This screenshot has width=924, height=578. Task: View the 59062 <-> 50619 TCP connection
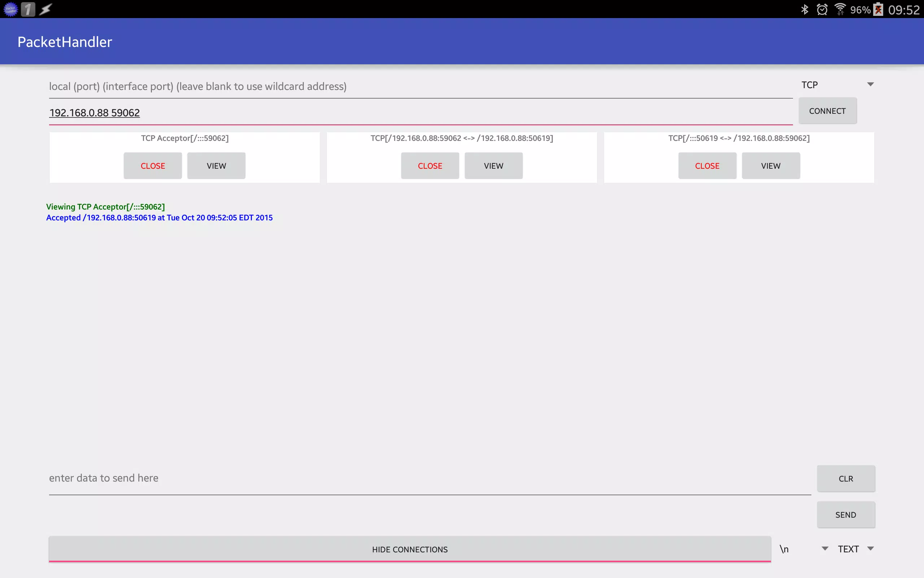pyautogui.click(x=493, y=166)
